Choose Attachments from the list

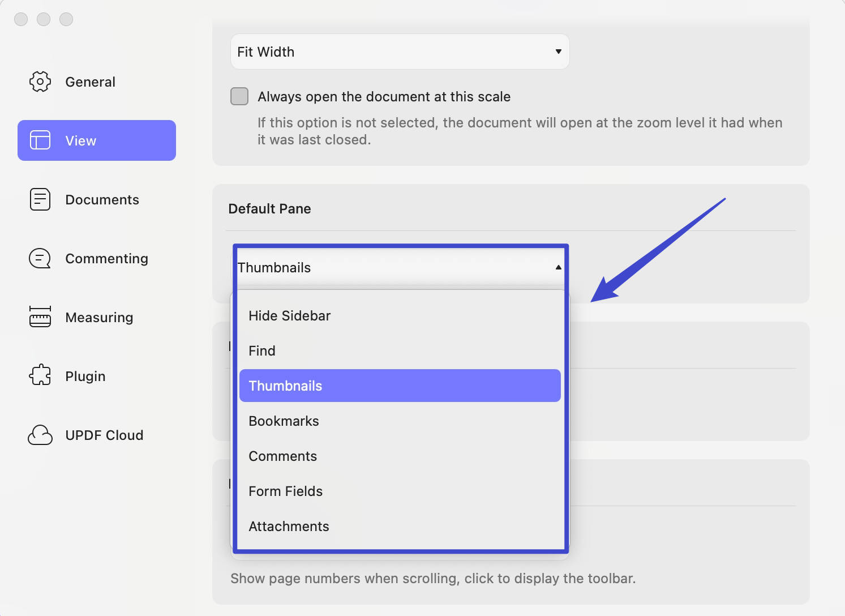tap(400, 526)
